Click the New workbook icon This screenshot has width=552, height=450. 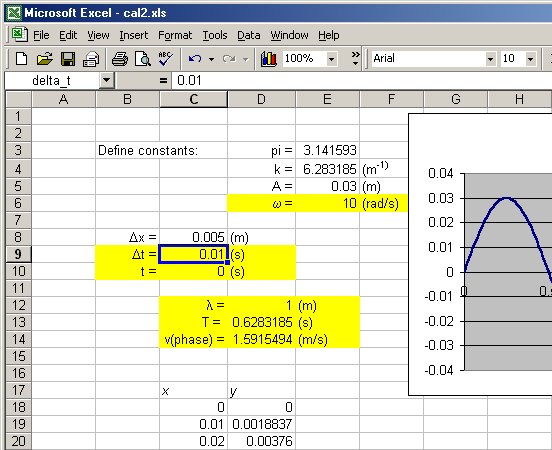pyautogui.click(x=21, y=59)
